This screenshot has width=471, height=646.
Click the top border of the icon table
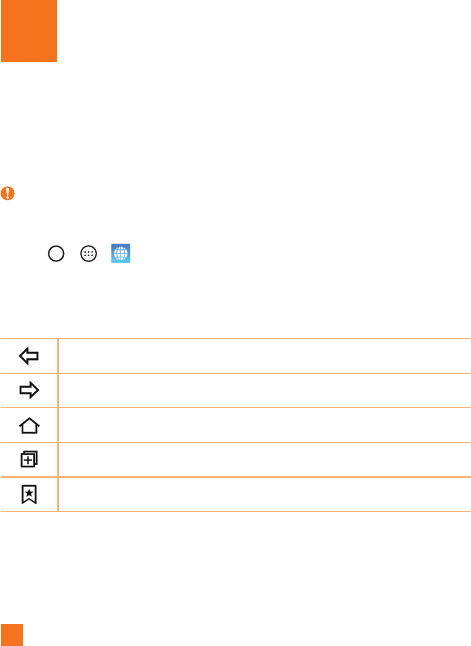tap(236, 339)
